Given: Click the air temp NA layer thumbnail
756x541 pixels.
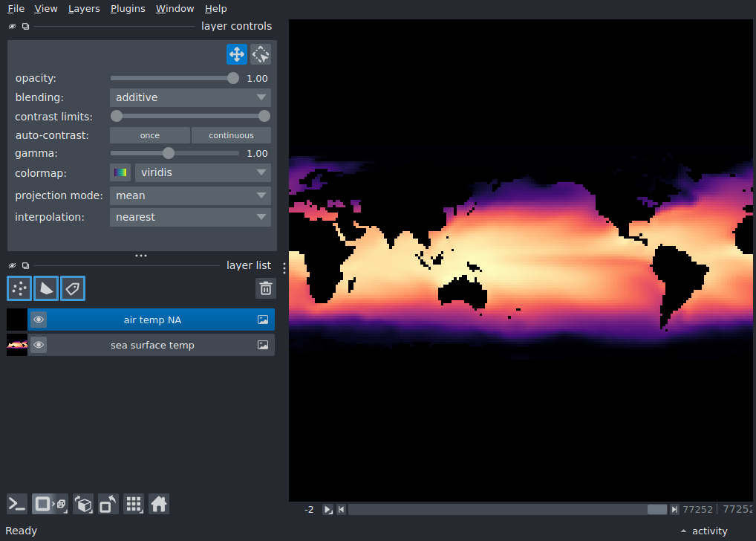Looking at the screenshot, I should coord(17,320).
